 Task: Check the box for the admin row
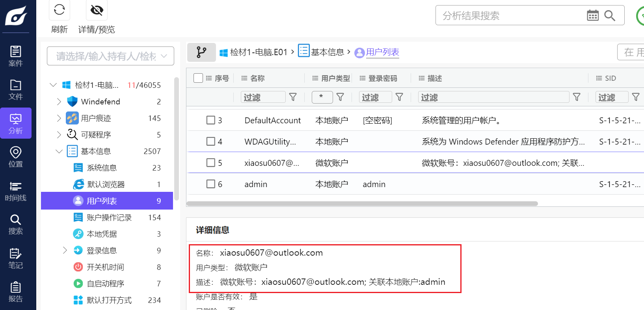pyautogui.click(x=211, y=184)
